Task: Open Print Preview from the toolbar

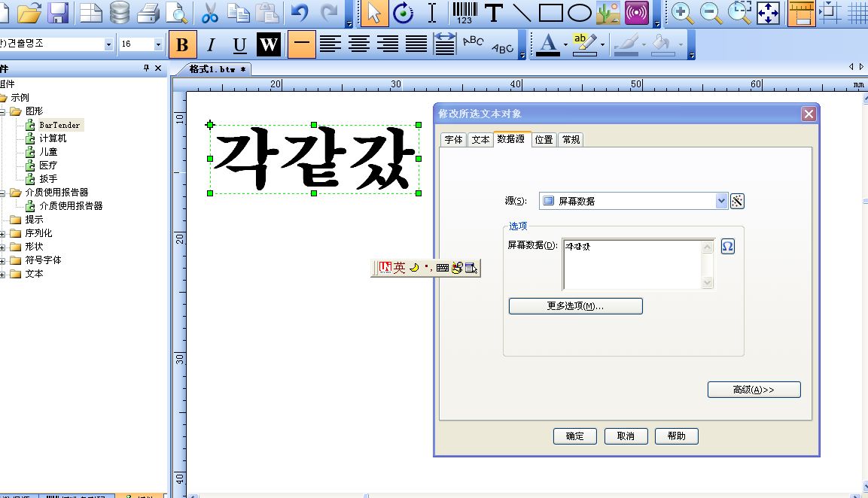Action: [x=175, y=13]
